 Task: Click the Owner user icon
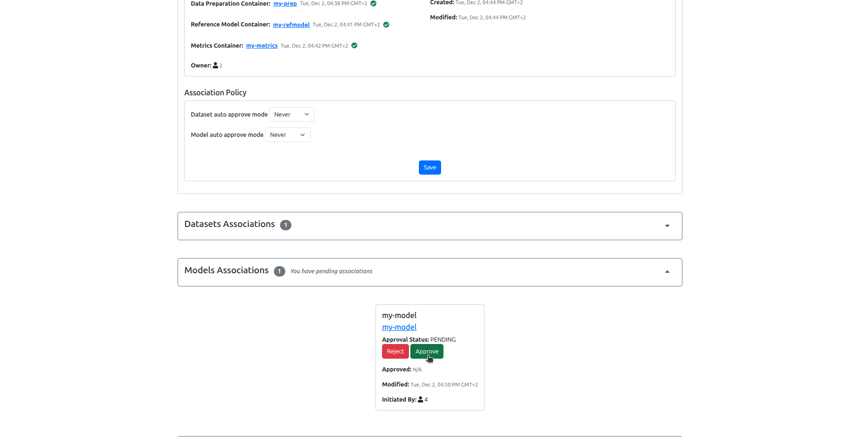[x=215, y=66]
